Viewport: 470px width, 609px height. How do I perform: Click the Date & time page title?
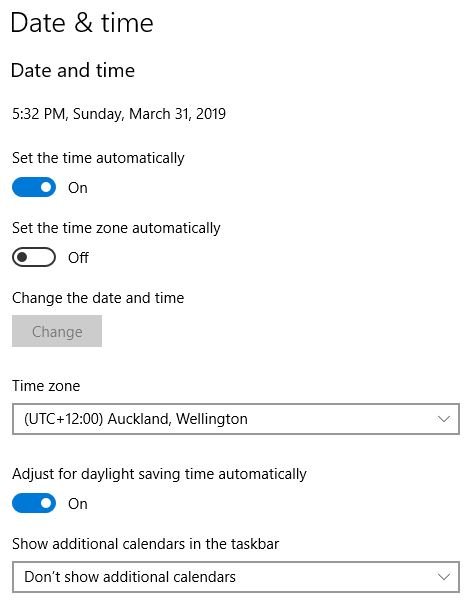82,23
